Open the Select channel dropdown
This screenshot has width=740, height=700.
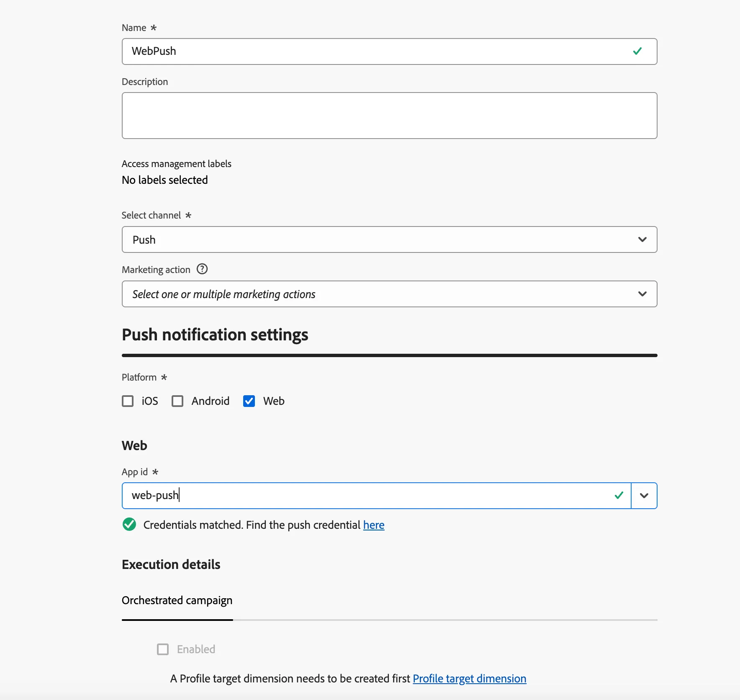click(389, 239)
